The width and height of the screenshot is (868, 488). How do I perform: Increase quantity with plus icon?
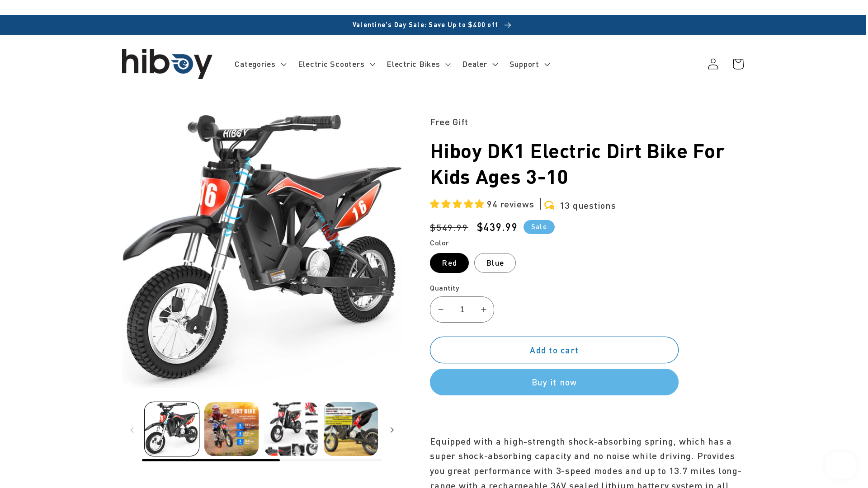tap(483, 310)
